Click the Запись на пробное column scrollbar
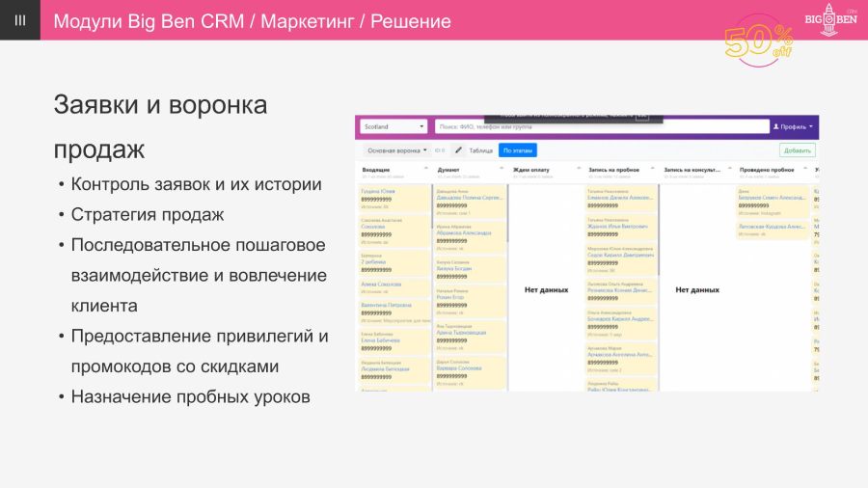Viewport: 868px width, 488px height. [x=658, y=230]
